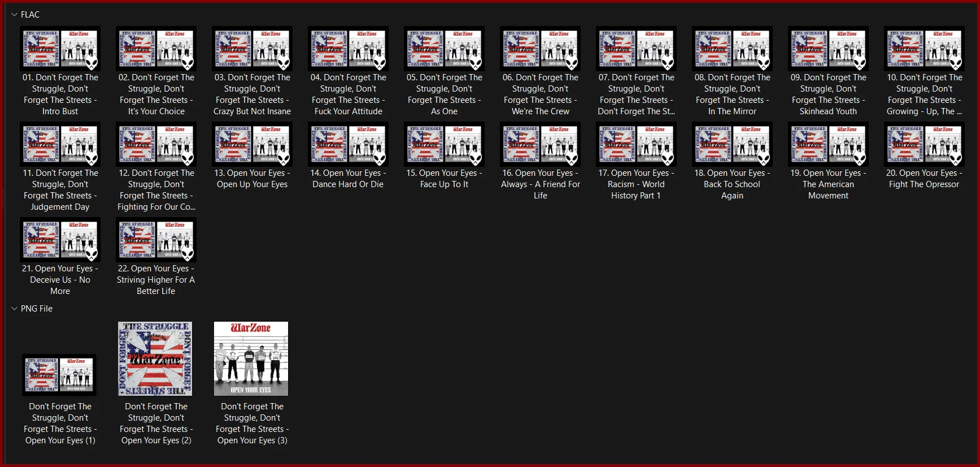This screenshot has height=467, width=980.
Task: Select track 16 Always - A Friend For Life icon
Action: (x=541, y=144)
